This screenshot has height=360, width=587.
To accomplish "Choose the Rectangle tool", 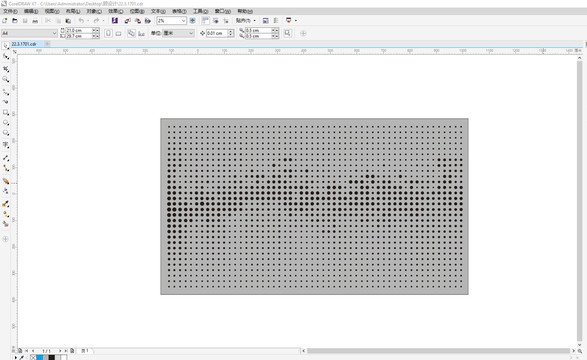I will [6, 112].
